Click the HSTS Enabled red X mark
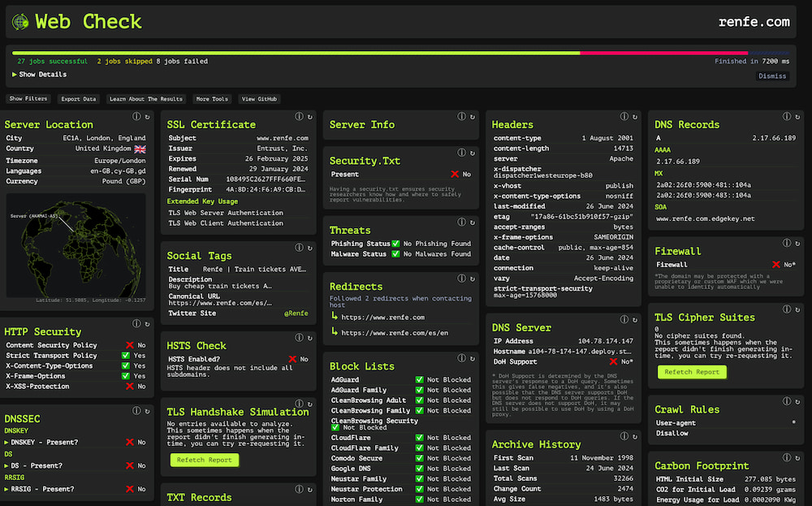 coord(292,359)
